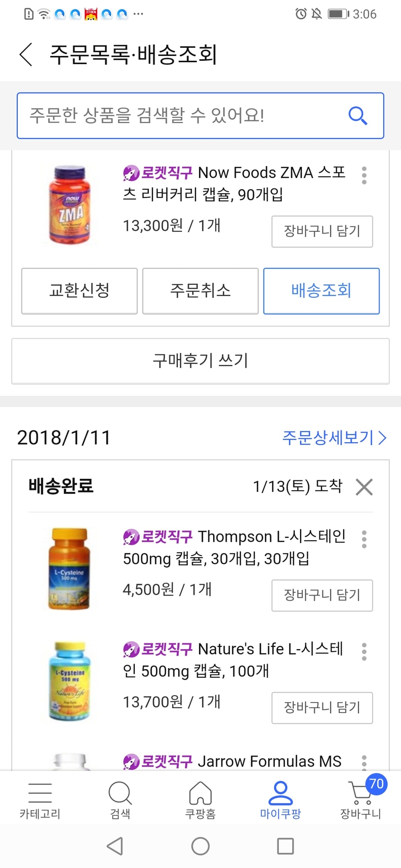Select the 검색 tab in the bottom bar
The image size is (401, 868).
120,800
